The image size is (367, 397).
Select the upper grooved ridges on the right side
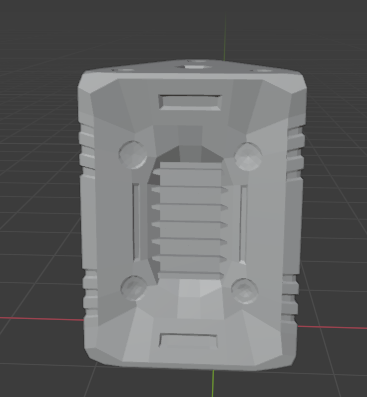(x=296, y=152)
